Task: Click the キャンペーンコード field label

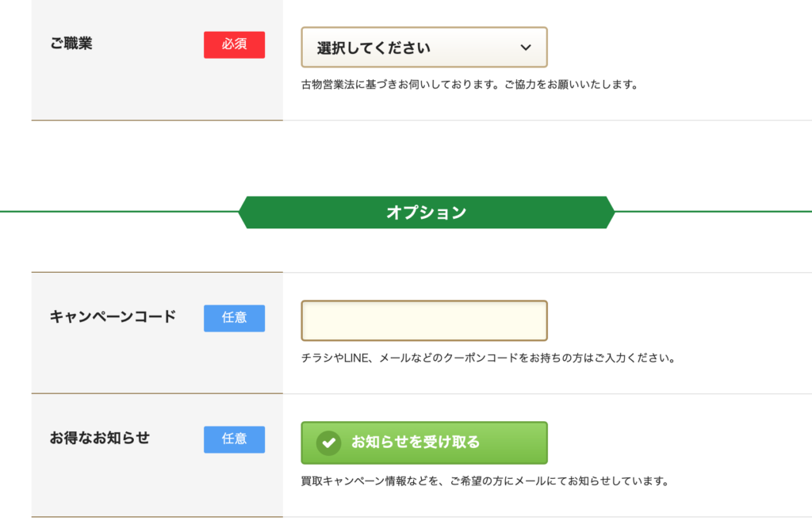Action: tap(113, 316)
